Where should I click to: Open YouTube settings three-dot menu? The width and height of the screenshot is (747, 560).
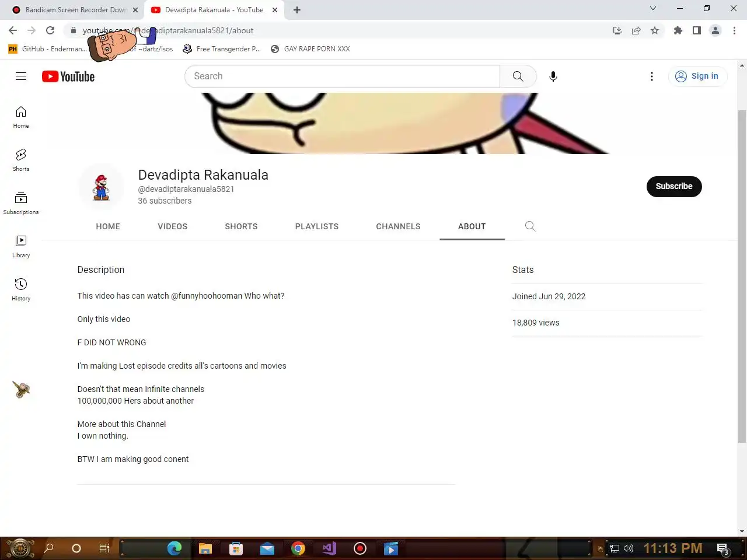pos(652,76)
